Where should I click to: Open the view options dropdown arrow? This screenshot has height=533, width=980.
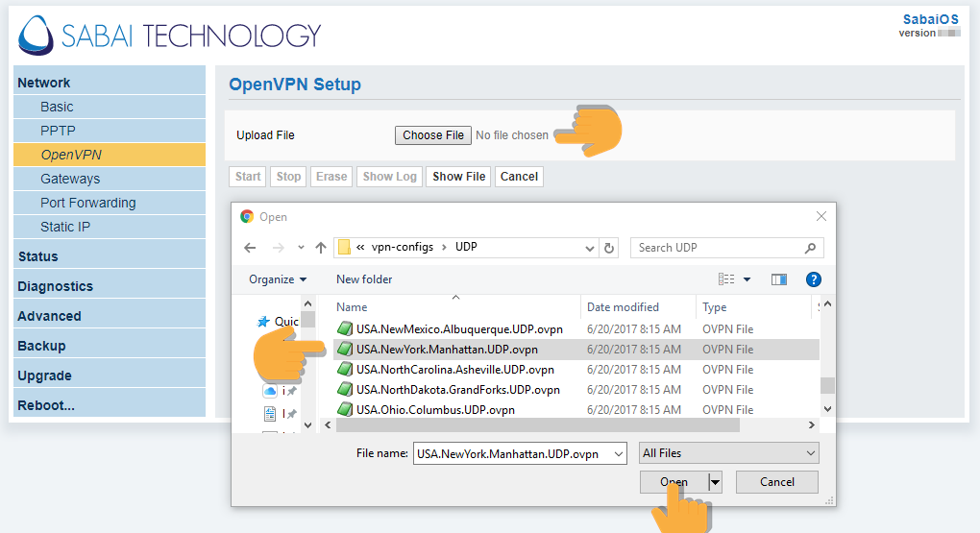coord(747,279)
